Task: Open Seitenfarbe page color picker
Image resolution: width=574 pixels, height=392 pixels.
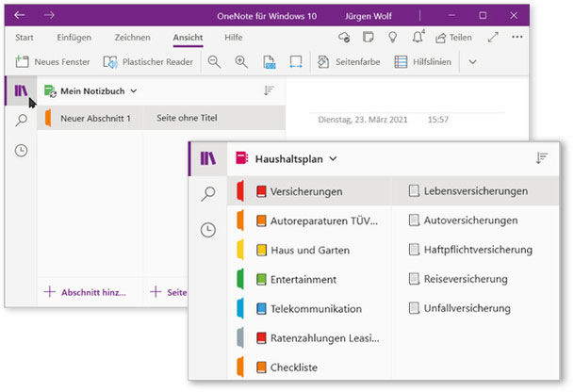Action: pos(349,62)
